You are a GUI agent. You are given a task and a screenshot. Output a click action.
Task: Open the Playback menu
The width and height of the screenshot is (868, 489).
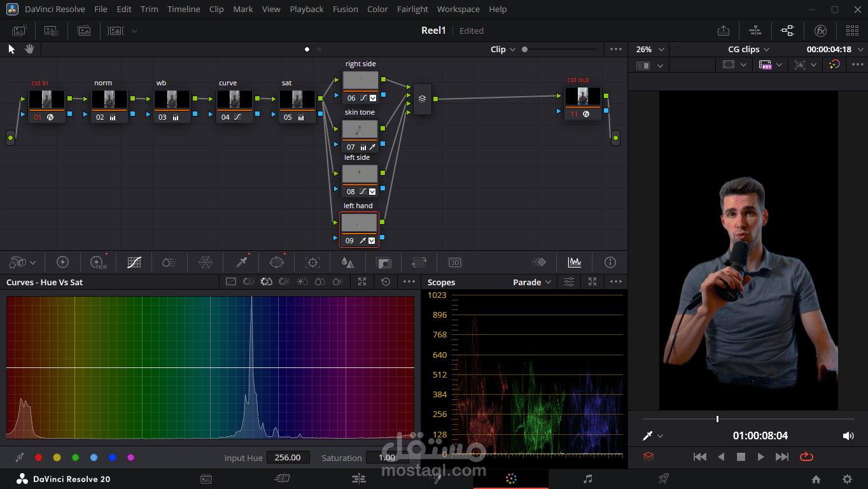click(307, 9)
